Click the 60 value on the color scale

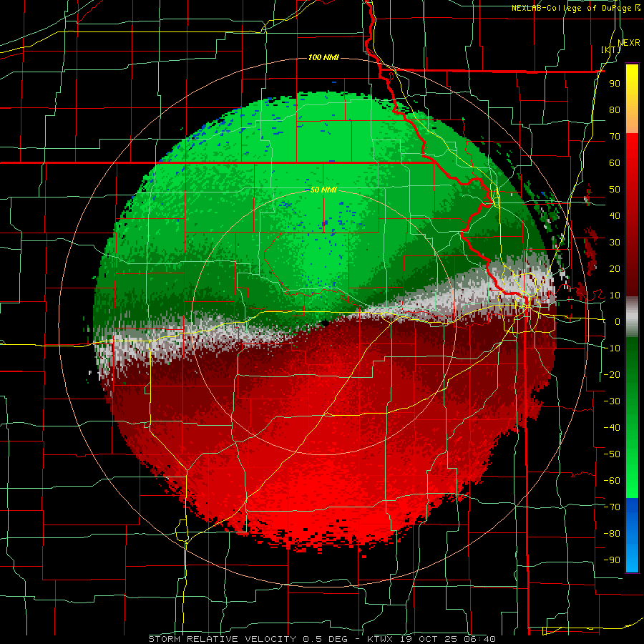point(615,162)
